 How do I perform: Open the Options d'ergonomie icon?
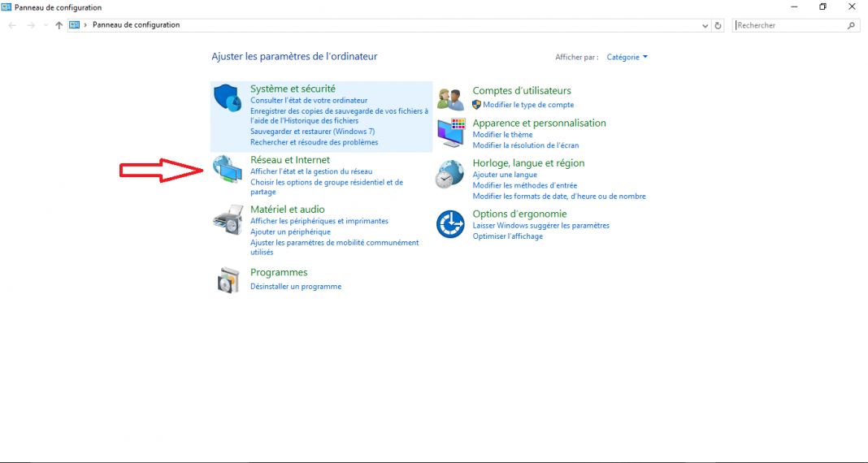(x=450, y=224)
